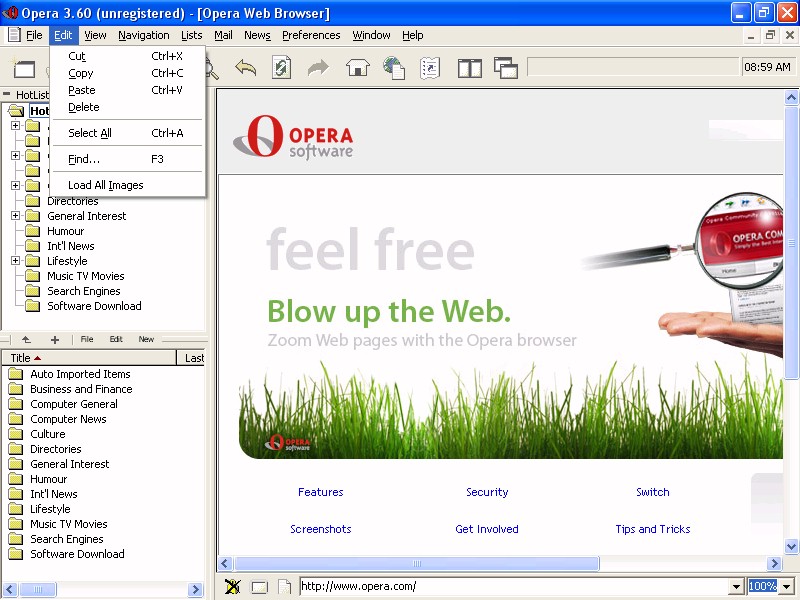Click the Humour folder icon in the tree
This screenshot has height=600, width=800.
pos(33,231)
